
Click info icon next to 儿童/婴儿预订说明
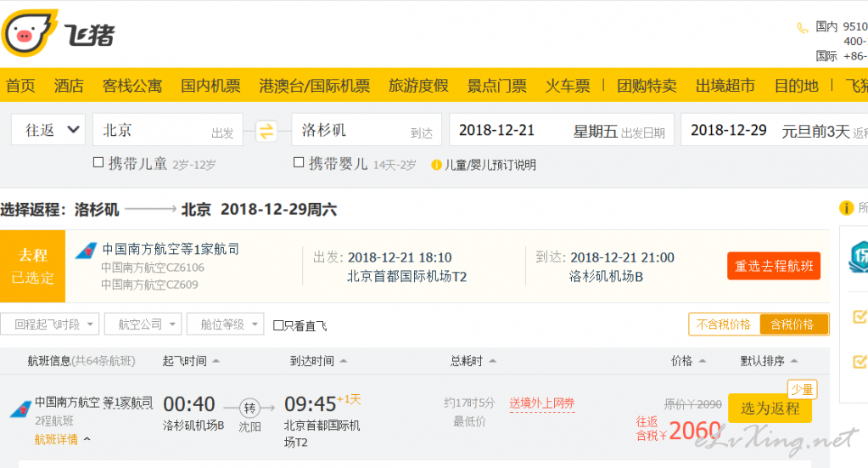pos(436,165)
